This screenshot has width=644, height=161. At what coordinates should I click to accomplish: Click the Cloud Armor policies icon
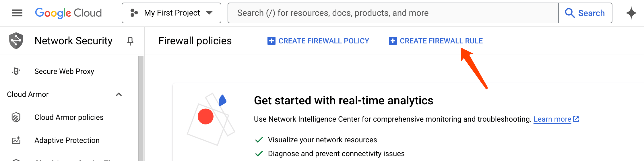pyautogui.click(x=16, y=117)
